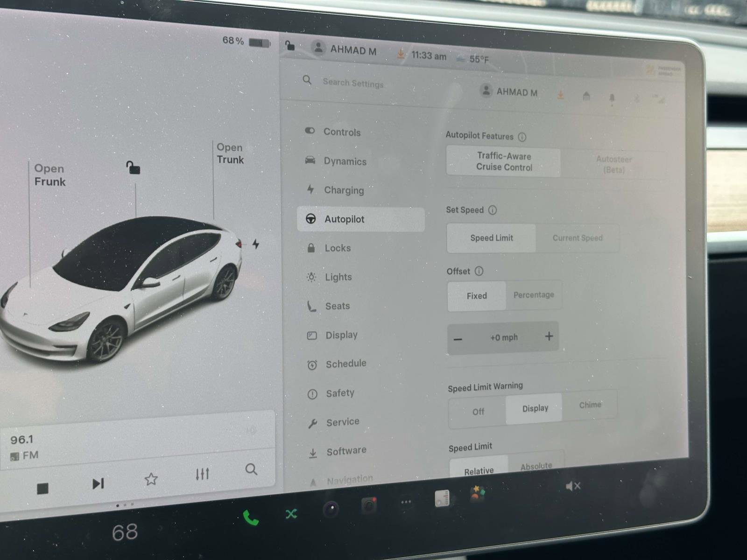This screenshot has height=560, width=747.
Task: Select Absolute speed limit option
Action: 536,466
